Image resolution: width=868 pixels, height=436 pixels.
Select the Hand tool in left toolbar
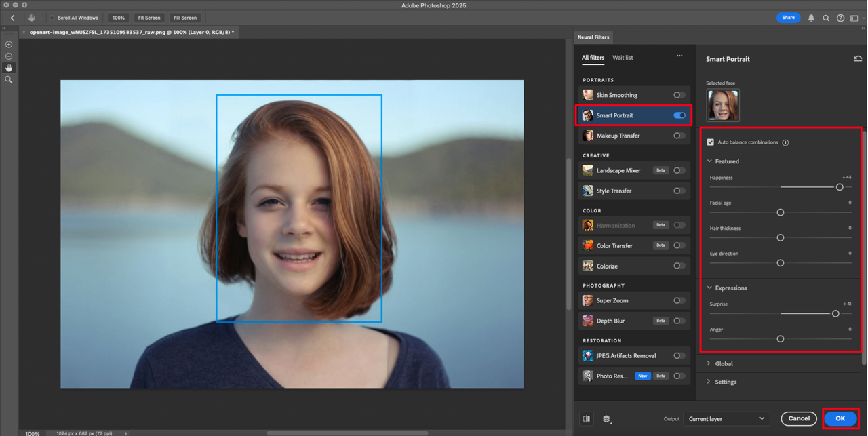point(9,68)
